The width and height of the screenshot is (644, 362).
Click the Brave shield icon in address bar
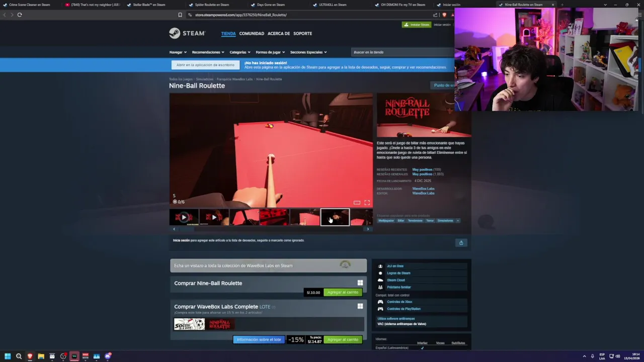[444, 15]
